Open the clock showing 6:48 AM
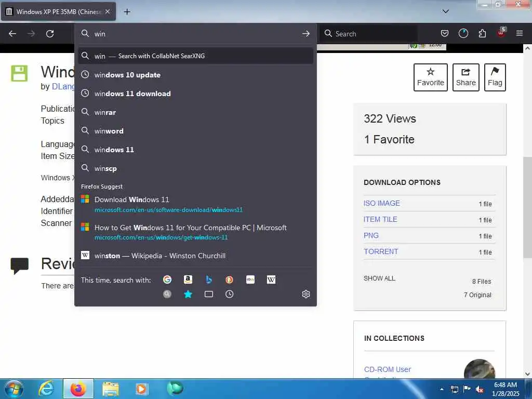Screen dimensions: 532x399 [506, 389]
